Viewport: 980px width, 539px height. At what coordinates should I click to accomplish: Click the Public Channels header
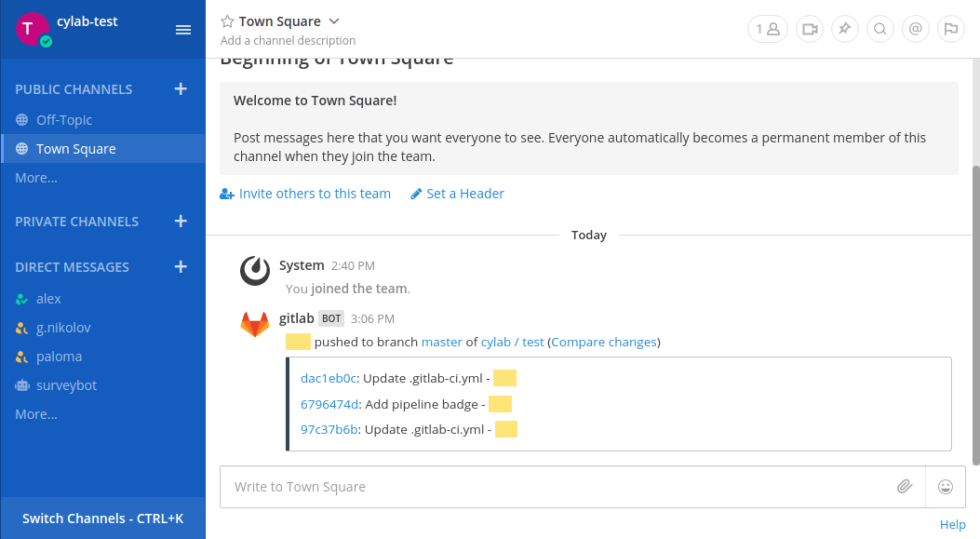click(x=74, y=88)
